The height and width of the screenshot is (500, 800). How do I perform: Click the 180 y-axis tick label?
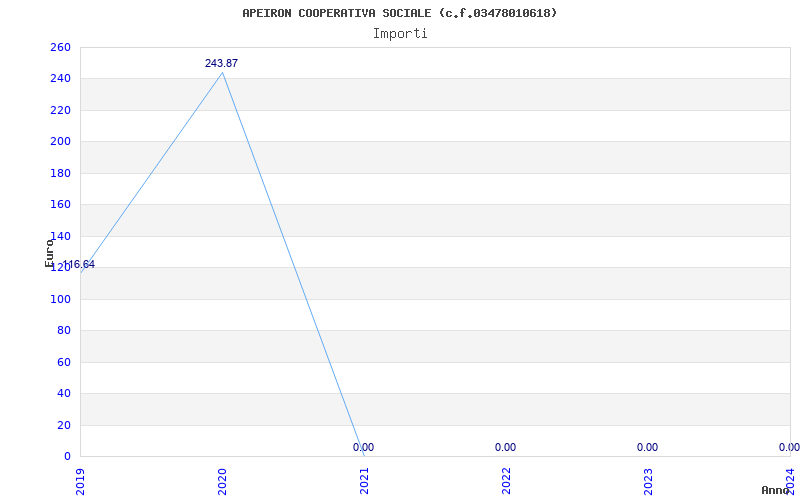tap(60, 173)
